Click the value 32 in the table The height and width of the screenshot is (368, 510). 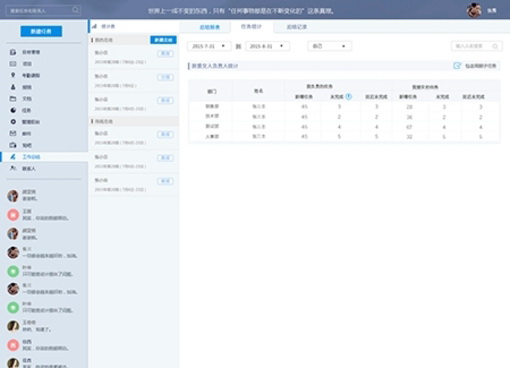409,137
